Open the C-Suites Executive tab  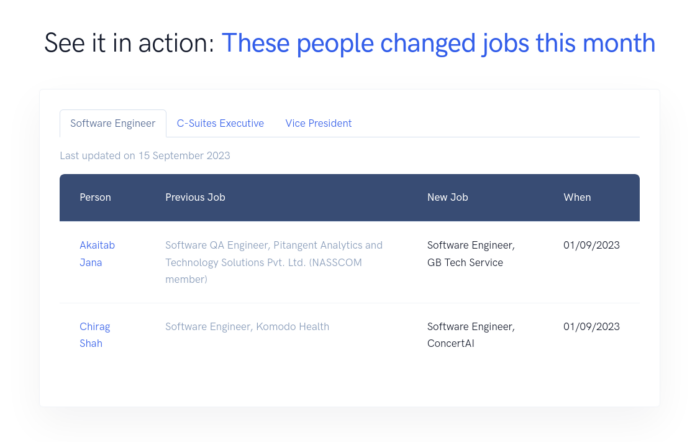[x=220, y=123]
